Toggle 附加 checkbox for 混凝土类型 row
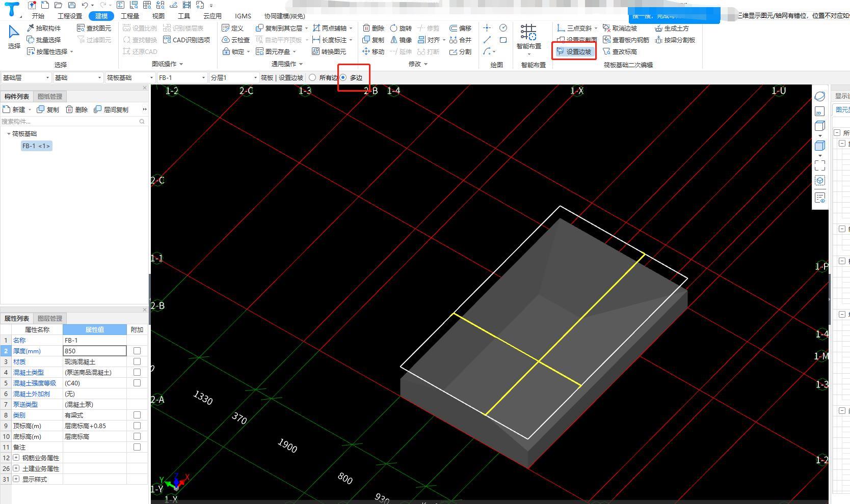This screenshot has height=504, width=850. (x=137, y=372)
